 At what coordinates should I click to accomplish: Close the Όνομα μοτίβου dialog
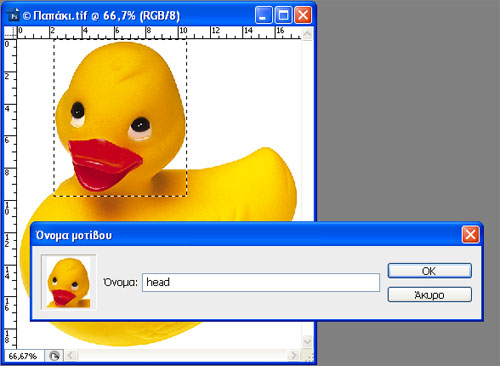coord(470,235)
